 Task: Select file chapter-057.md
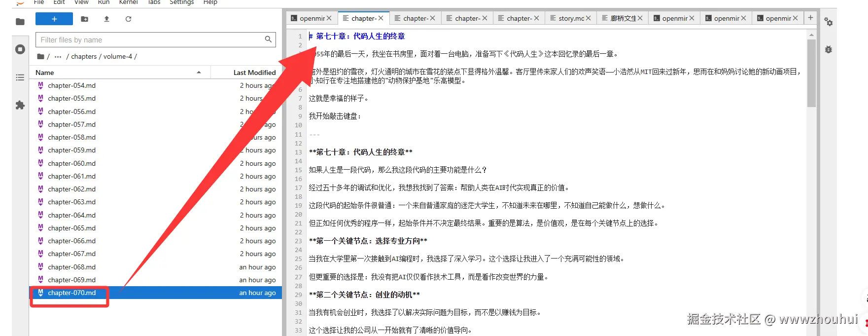[x=156, y=124]
